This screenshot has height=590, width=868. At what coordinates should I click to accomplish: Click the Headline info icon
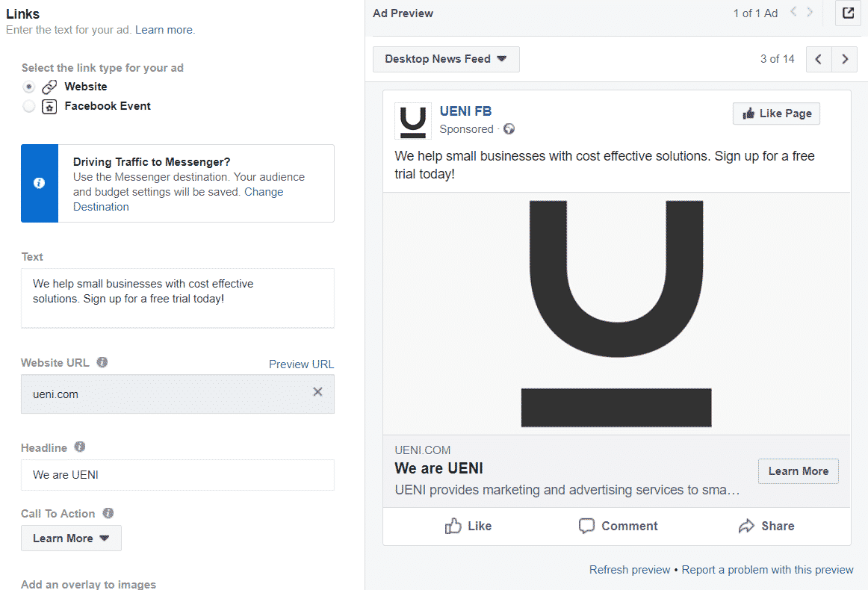pyautogui.click(x=80, y=447)
